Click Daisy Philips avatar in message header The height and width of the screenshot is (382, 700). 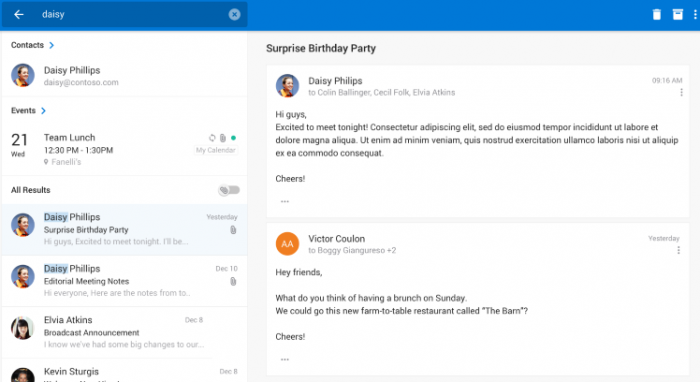(x=288, y=86)
